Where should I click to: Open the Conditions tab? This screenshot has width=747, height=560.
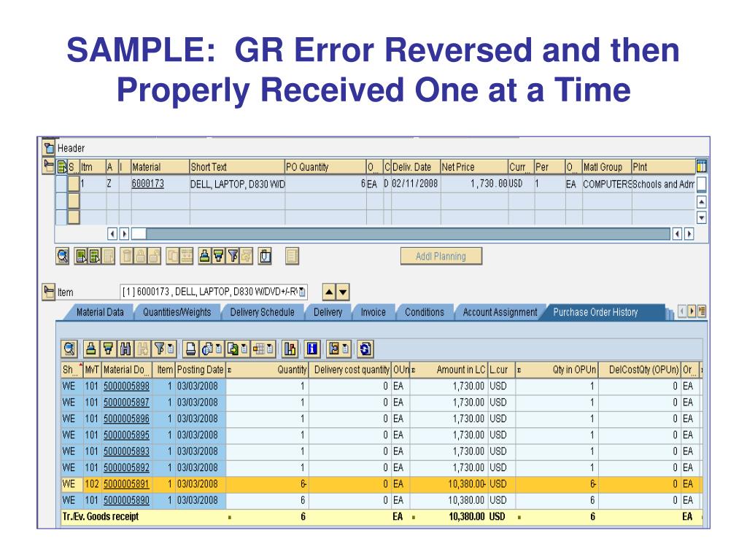(425, 312)
